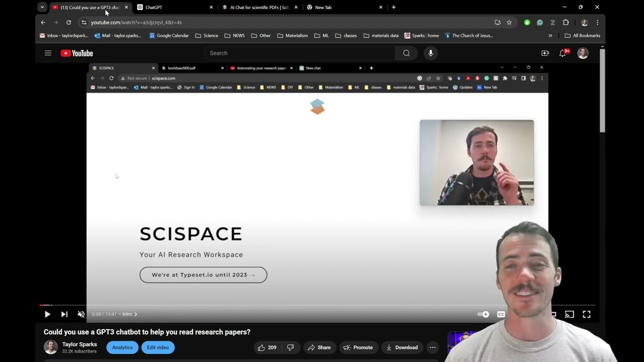This screenshot has height=362, width=644.
Task: Open Analytics for this video
Action: coord(122,347)
